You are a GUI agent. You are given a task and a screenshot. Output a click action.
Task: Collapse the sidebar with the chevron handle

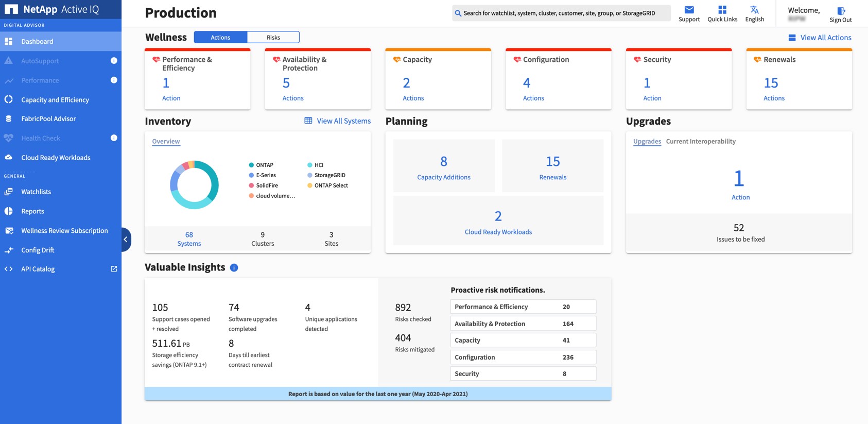(126, 240)
